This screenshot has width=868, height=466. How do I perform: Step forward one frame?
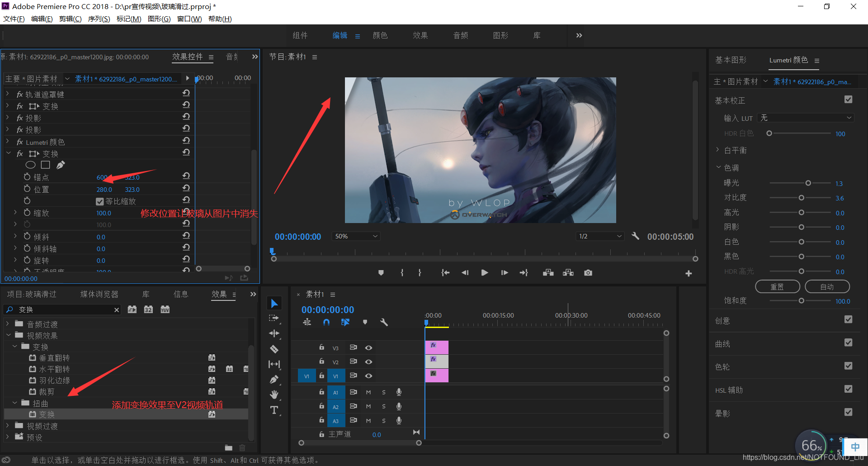click(505, 273)
